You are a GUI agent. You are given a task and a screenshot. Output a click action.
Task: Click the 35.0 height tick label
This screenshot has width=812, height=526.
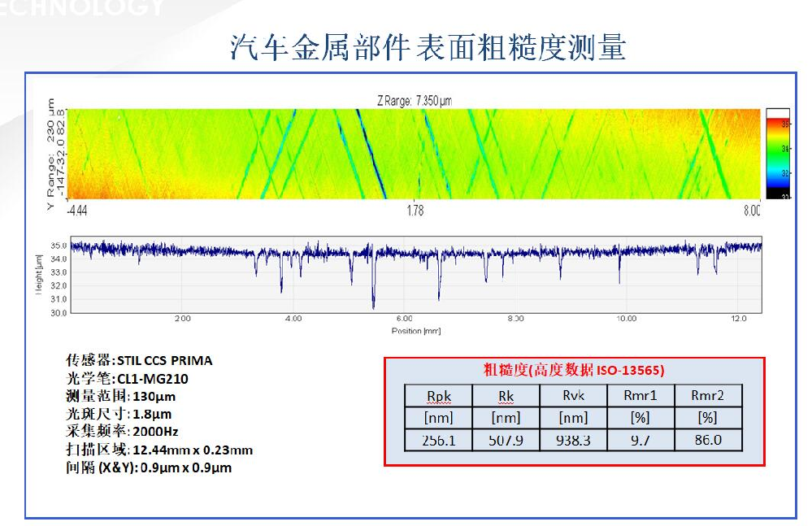(x=59, y=246)
